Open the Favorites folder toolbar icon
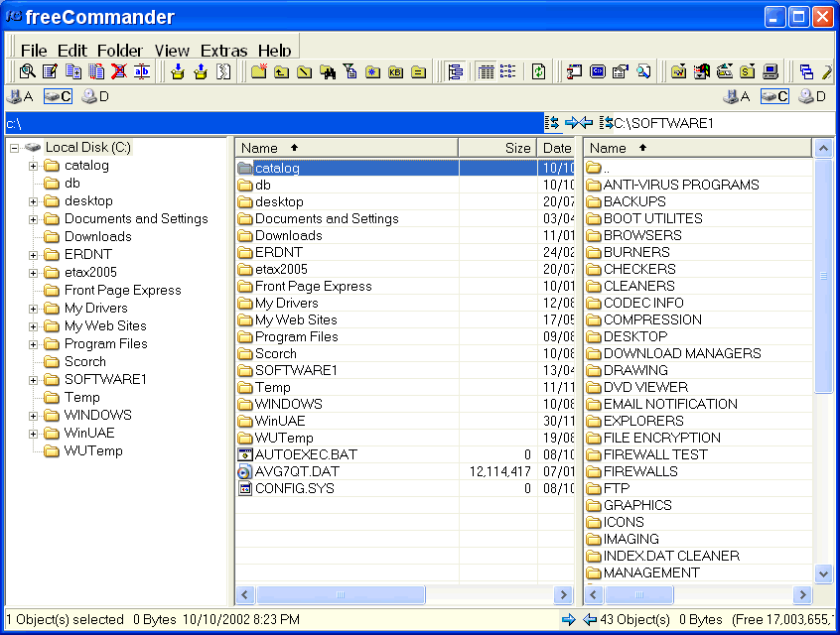The height and width of the screenshot is (635, 840). pyautogui.click(x=679, y=71)
